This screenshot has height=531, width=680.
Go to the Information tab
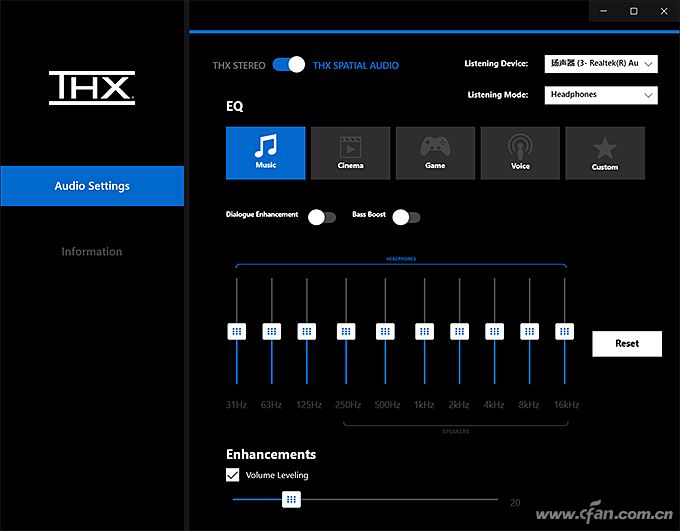pyautogui.click(x=92, y=252)
